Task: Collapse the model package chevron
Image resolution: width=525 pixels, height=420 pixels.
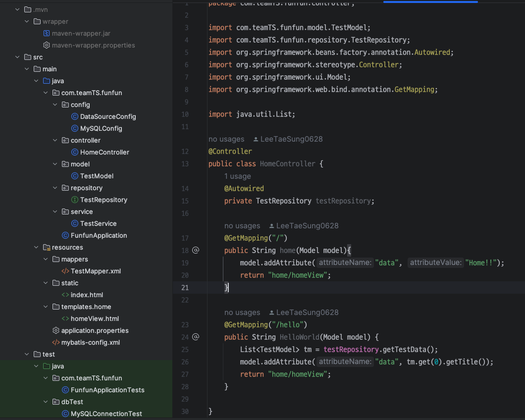Action: tap(55, 164)
